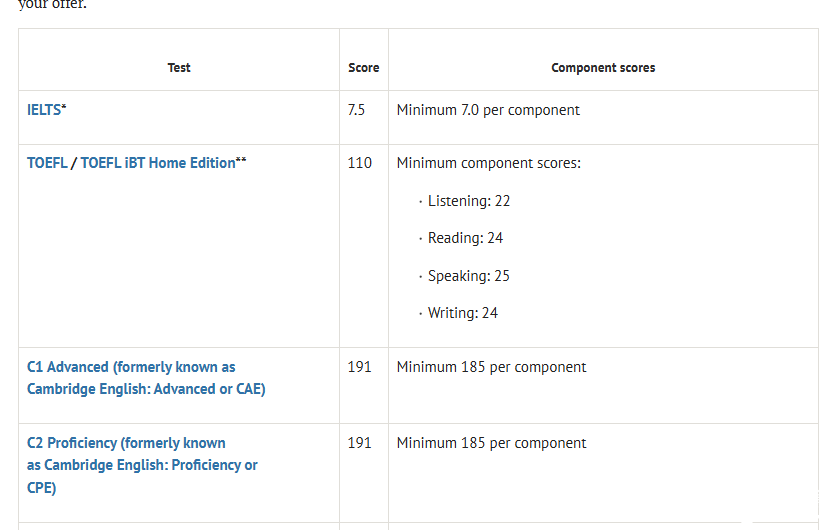Click 'Reading: 24' item
The image size is (830, 530).
(465, 238)
